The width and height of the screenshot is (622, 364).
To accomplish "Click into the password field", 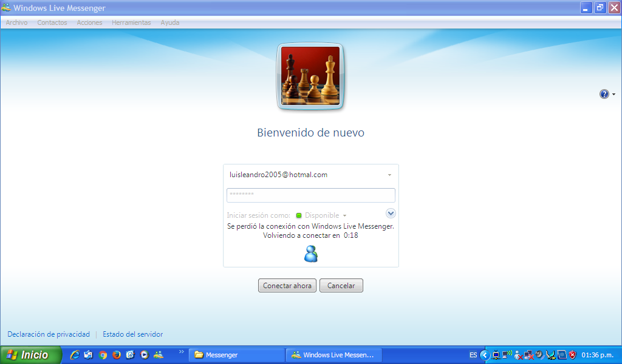I will pyautogui.click(x=310, y=195).
